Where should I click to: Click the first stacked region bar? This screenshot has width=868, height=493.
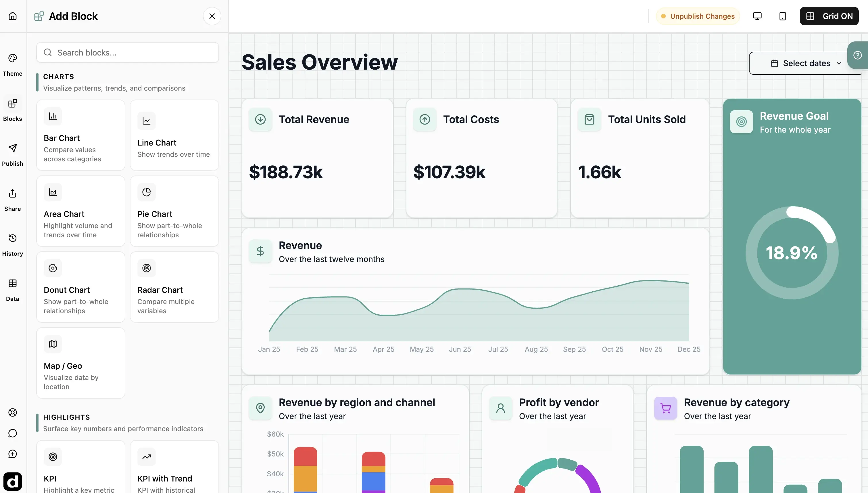click(305, 470)
